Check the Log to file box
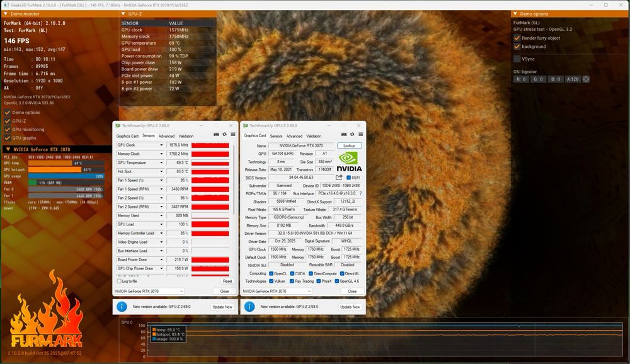630x364 pixels. (x=119, y=282)
